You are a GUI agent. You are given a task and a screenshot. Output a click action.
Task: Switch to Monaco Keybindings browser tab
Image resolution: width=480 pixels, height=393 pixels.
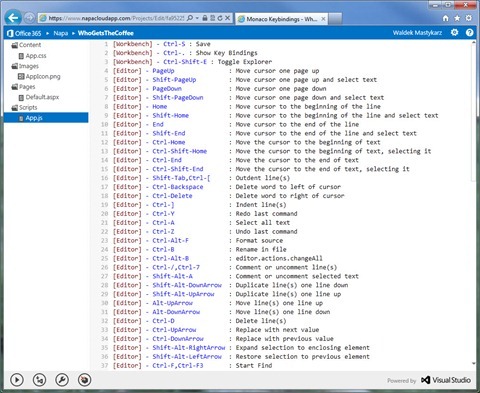tap(282, 19)
